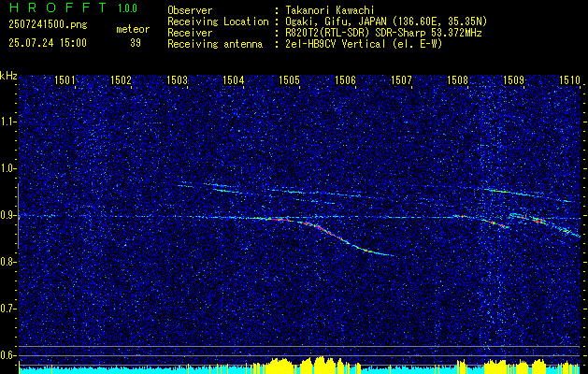Screen dimensions: 588x374
Task: Click time marker 1509
Action: tap(514, 79)
